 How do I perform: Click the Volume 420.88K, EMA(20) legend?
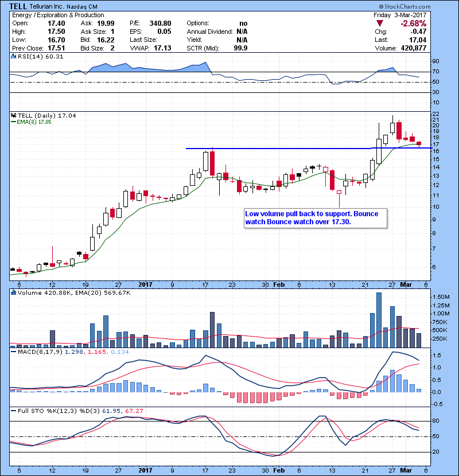[x=74, y=292]
